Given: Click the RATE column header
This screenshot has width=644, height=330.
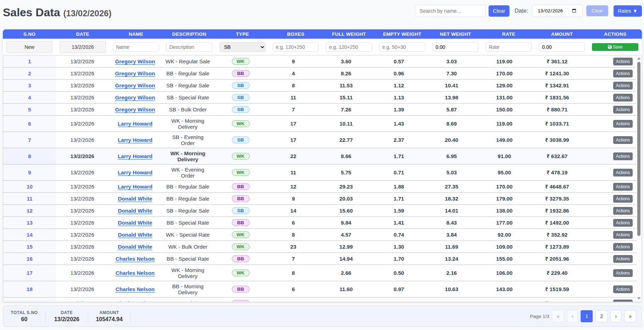Looking at the screenshot, I should click(509, 34).
